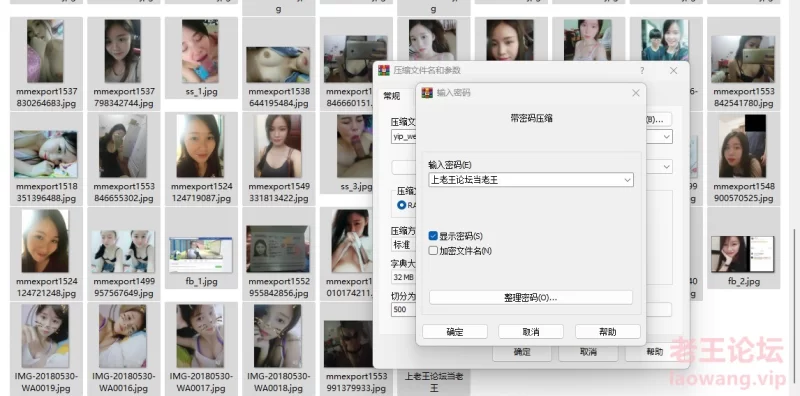Expand the second dropdown below archive name
This screenshot has height=396, width=800.
tap(666, 167)
